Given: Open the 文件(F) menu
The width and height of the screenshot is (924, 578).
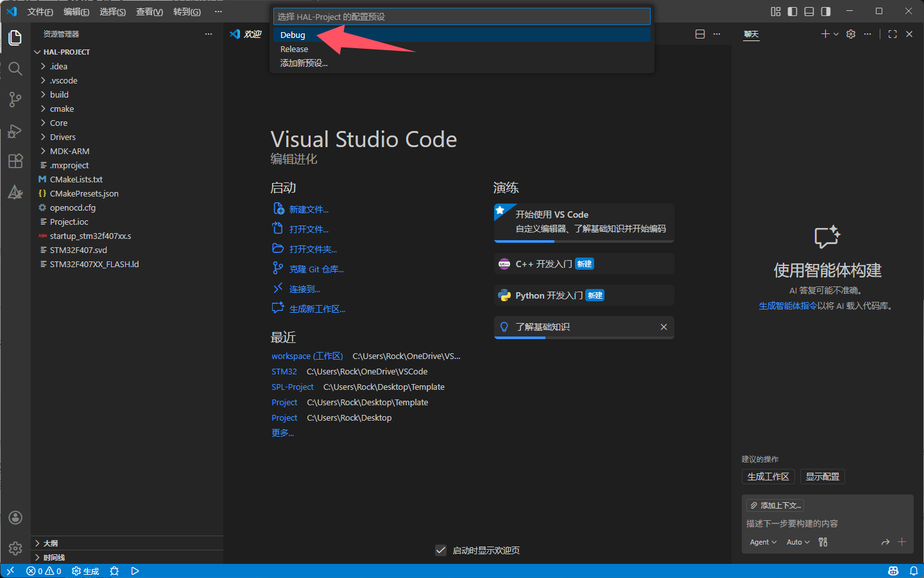Looking at the screenshot, I should 40,12.
